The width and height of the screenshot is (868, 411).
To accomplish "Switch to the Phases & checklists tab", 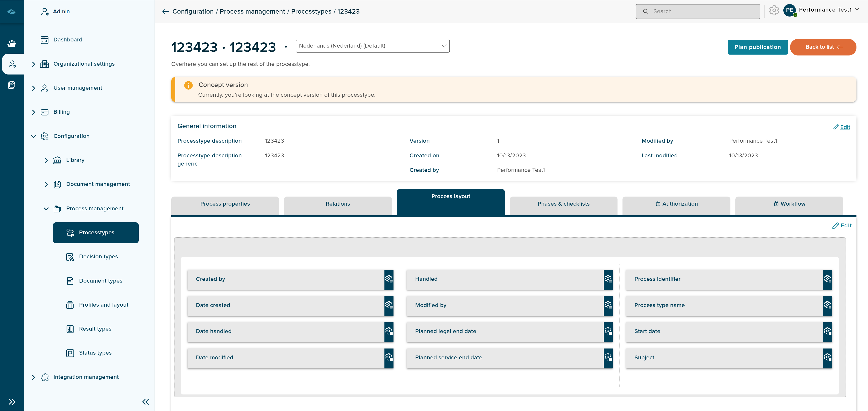I will (x=563, y=204).
